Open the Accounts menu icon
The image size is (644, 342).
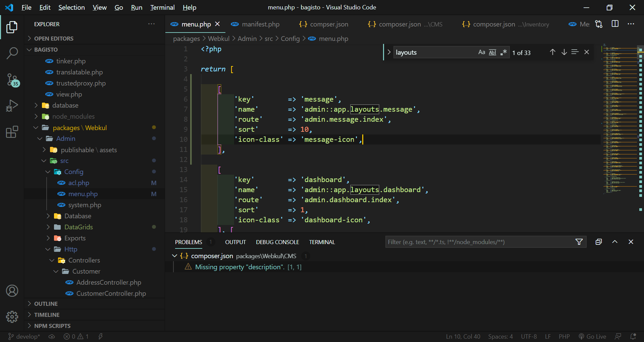pyautogui.click(x=12, y=291)
